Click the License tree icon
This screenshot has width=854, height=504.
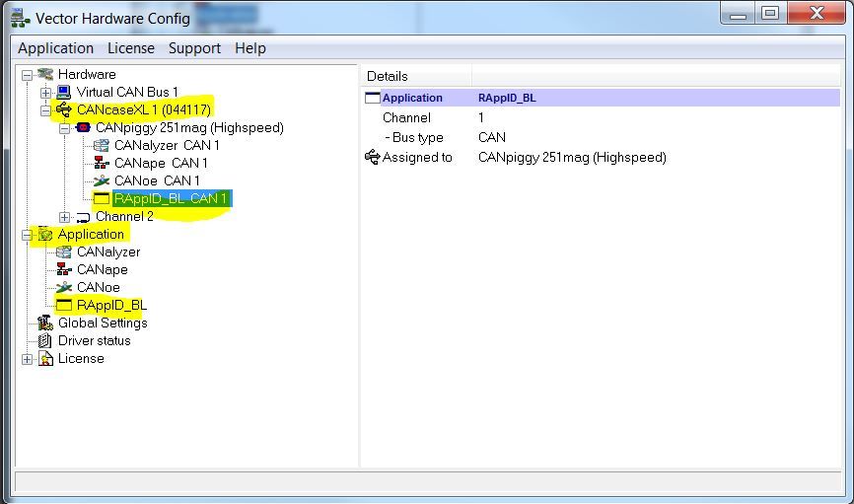45,359
